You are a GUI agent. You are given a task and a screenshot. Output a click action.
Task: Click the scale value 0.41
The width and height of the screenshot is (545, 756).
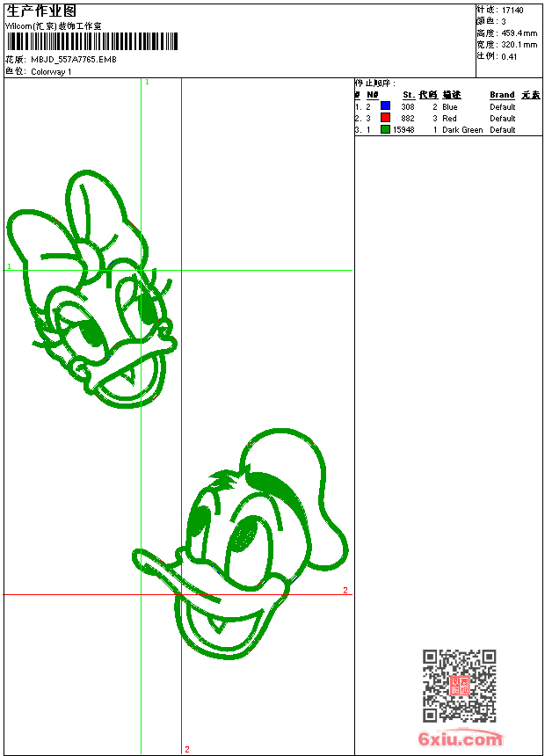point(509,56)
